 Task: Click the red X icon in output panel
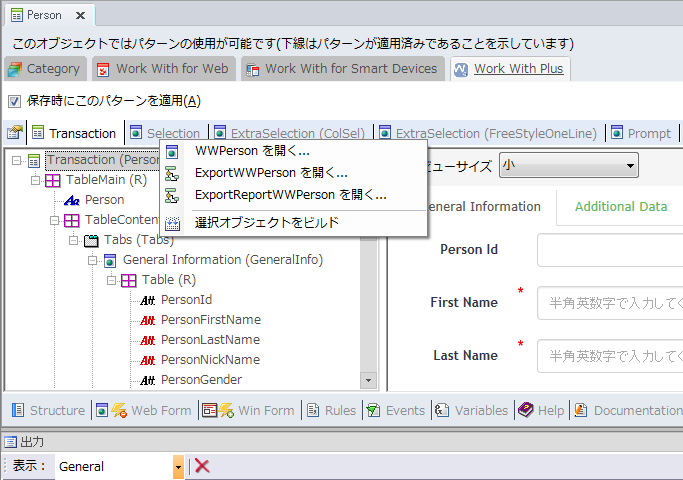202,466
